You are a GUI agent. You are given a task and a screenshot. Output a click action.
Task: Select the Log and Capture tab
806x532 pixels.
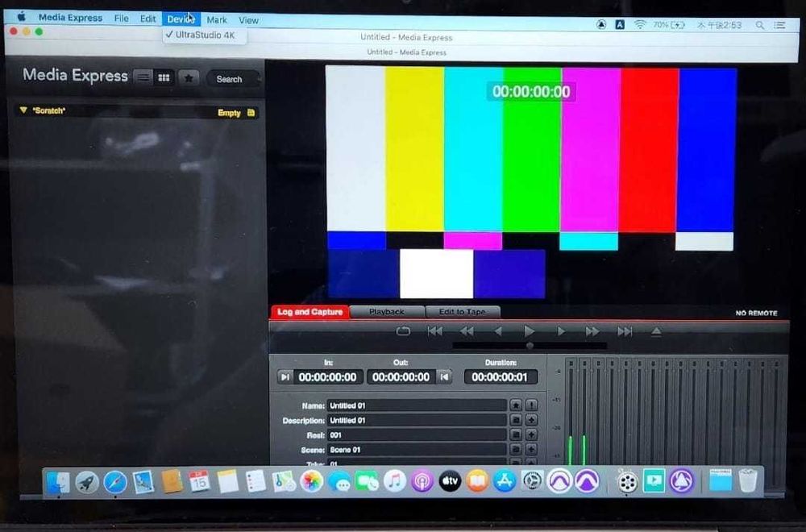tap(310, 311)
